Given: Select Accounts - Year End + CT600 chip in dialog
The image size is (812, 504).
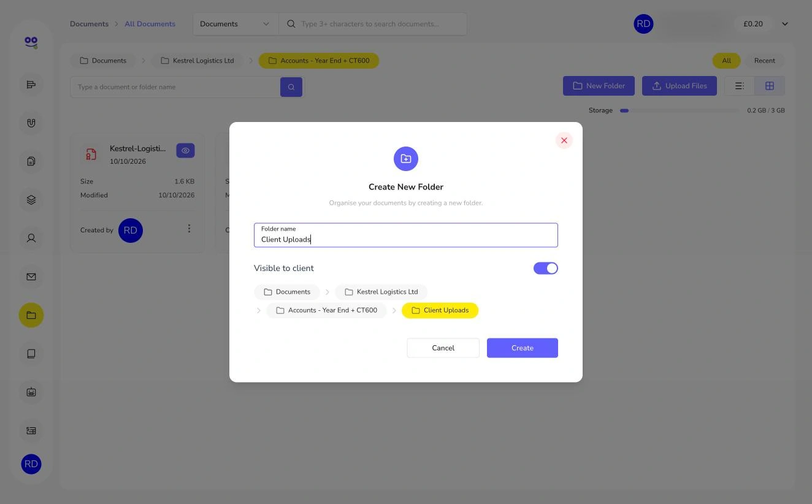Looking at the screenshot, I should (x=326, y=310).
